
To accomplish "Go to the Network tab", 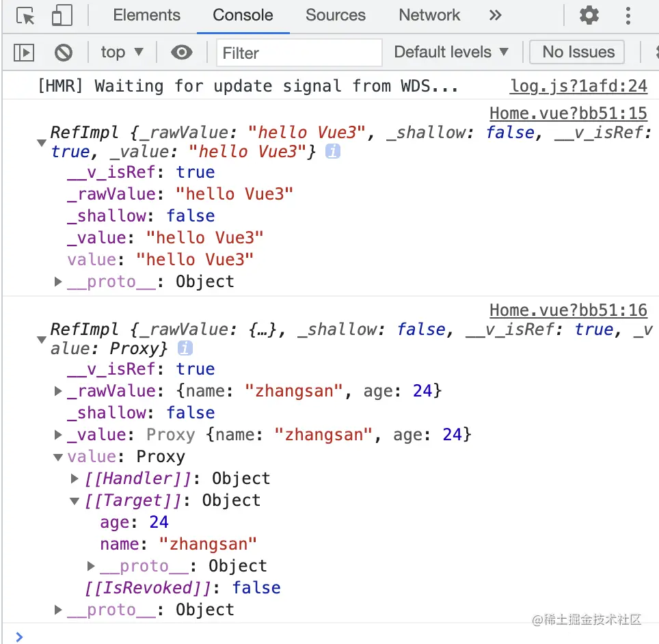I will coord(429,16).
